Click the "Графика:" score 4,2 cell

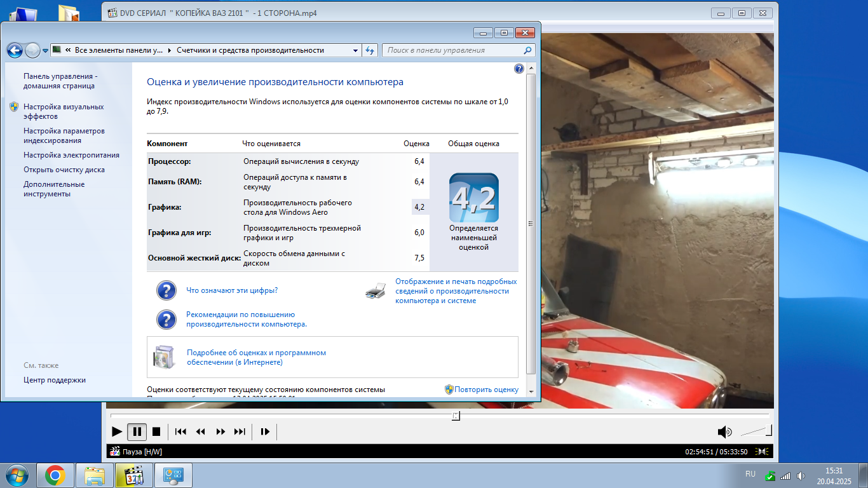[x=419, y=207]
